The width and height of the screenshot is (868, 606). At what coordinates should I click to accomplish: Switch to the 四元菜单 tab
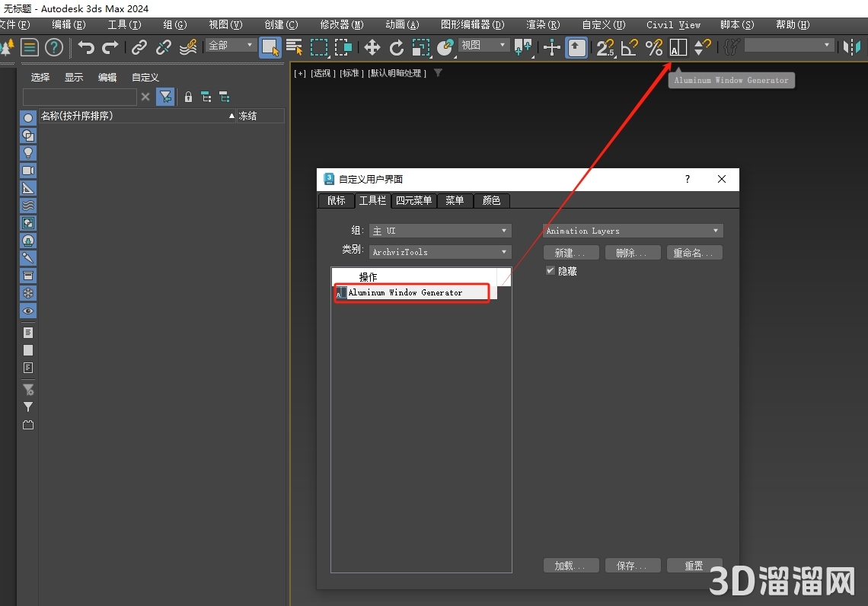(413, 200)
